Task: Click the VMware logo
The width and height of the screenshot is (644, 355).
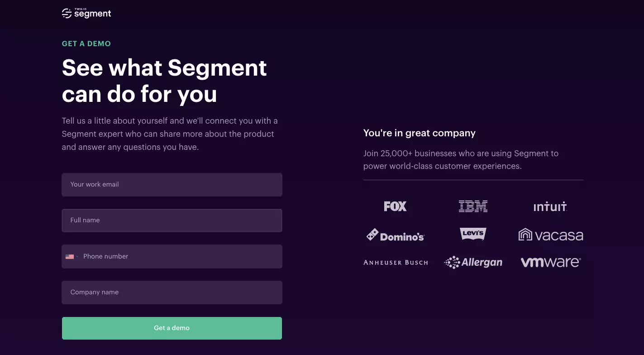Action: tap(551, 262)
